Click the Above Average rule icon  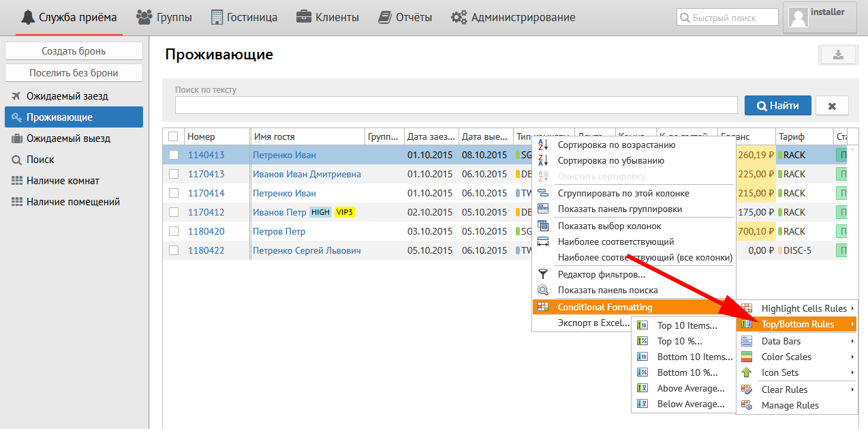642,388
